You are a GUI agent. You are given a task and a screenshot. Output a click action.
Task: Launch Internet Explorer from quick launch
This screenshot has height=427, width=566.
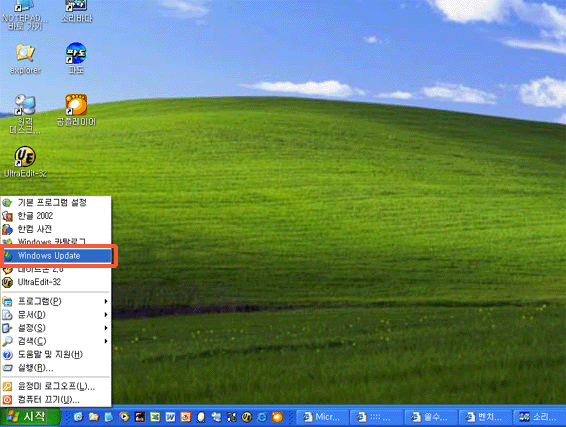coord(262,417)
